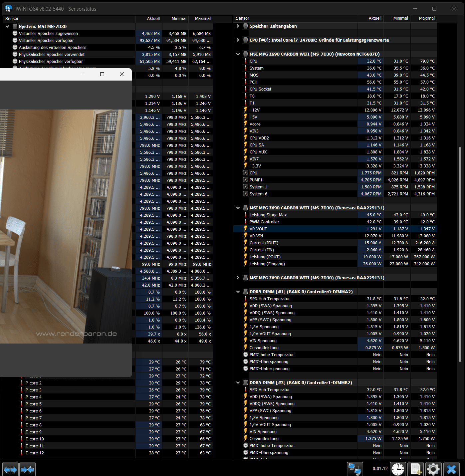This screenshot has width=465, height=476.
Task: Click the thermometer icon beside E-core 10
Action: pyautogui.click(x=22, y=439)
